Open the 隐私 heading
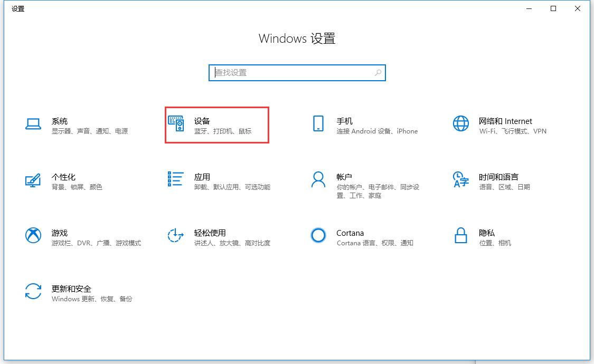The height and width of the screenshot is (364, 594). (x=487, y=233)
